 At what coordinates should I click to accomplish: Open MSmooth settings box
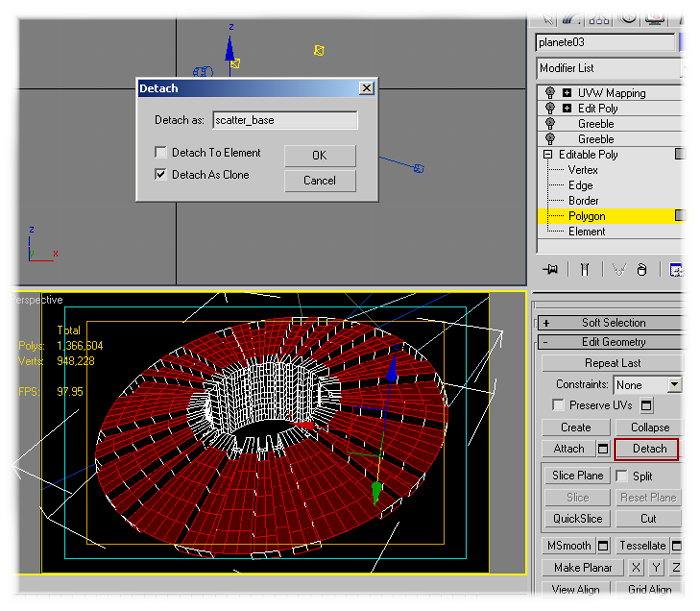click(603, 546)
